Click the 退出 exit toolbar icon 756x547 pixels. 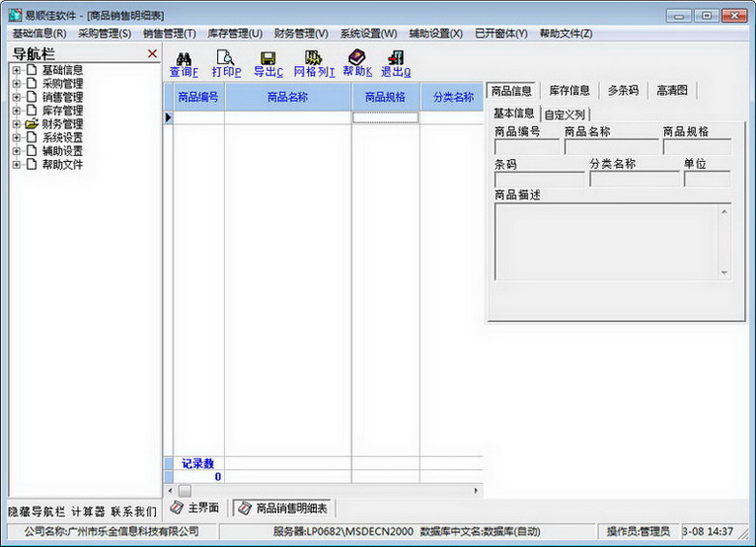click(x=394, y=58)
